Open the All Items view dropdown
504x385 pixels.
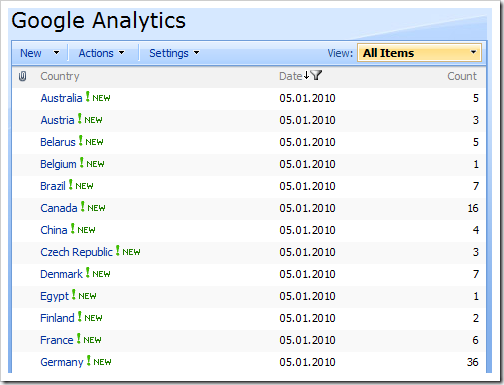pyautogui.click(x=419, y=53)
